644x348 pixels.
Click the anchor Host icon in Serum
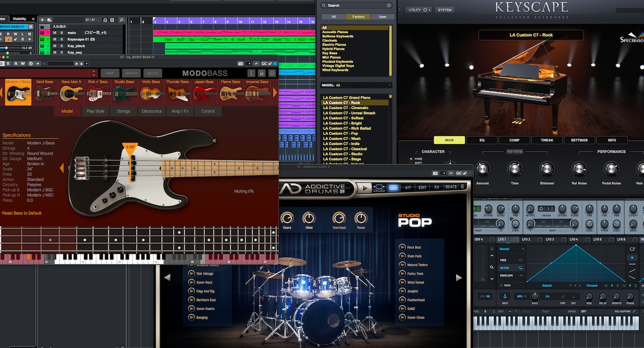coord(505,297)
